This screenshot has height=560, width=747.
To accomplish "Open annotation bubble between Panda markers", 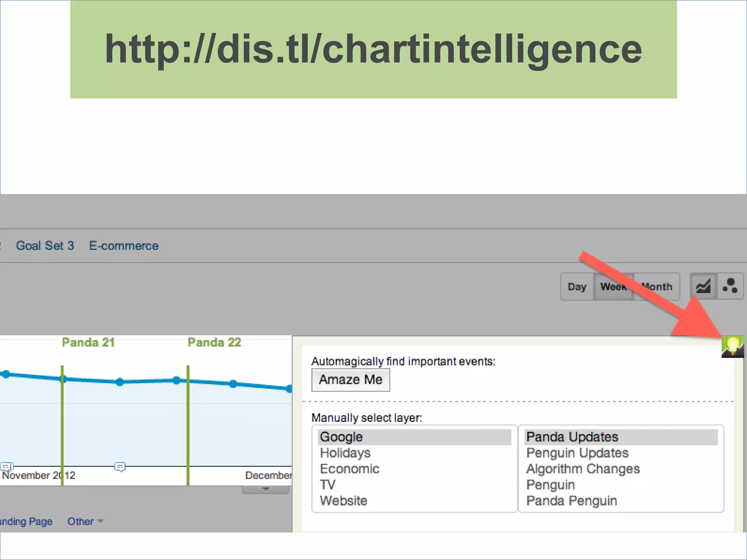I will 120,467.
